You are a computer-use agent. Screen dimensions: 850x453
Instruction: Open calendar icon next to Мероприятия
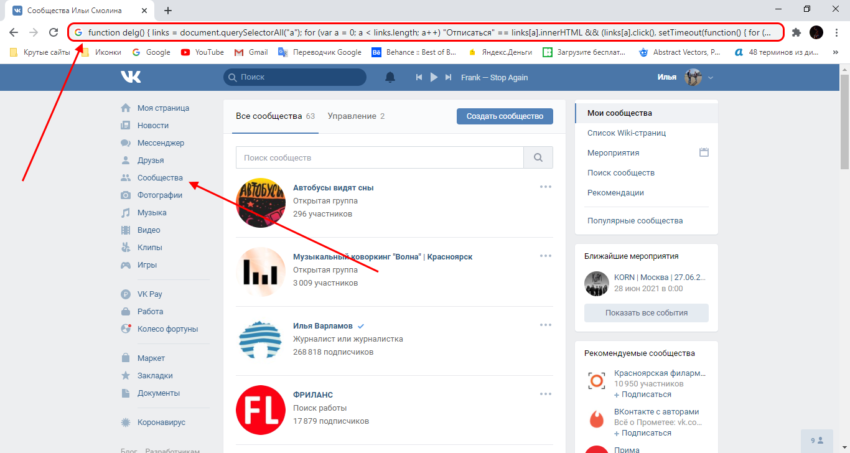pyautogui.click(x=704, y=153)
